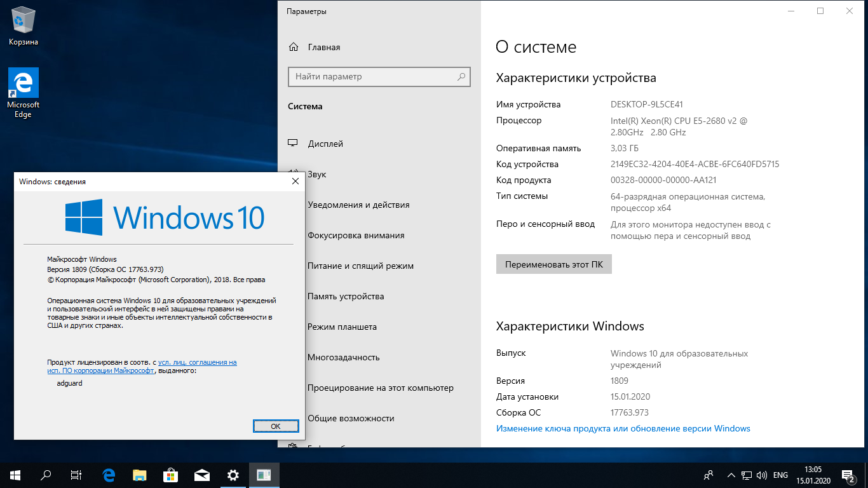Minimize the Параметры window

pos(791,11)
